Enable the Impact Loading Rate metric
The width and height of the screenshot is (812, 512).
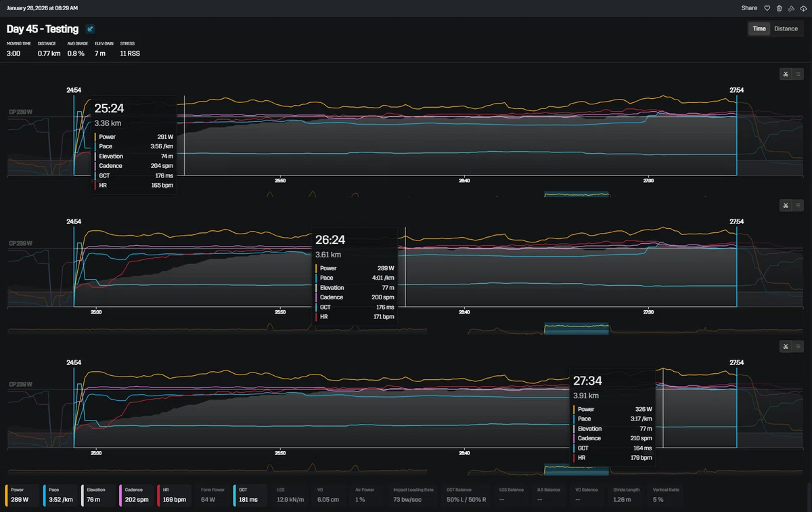(413, 495)
